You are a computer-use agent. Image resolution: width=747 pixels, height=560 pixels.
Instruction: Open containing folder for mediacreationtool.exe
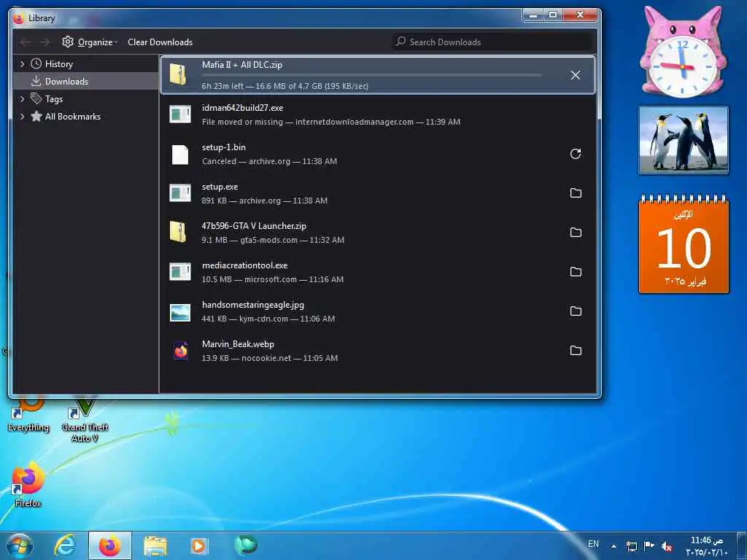pyautogui.click(x=576, y=272)
